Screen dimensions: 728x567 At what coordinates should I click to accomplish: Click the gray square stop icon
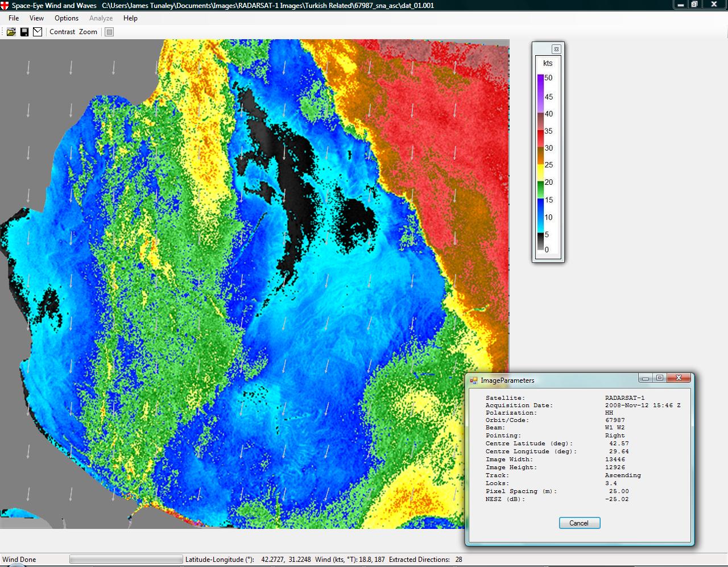pyautogui.click(x=110, y=32)
